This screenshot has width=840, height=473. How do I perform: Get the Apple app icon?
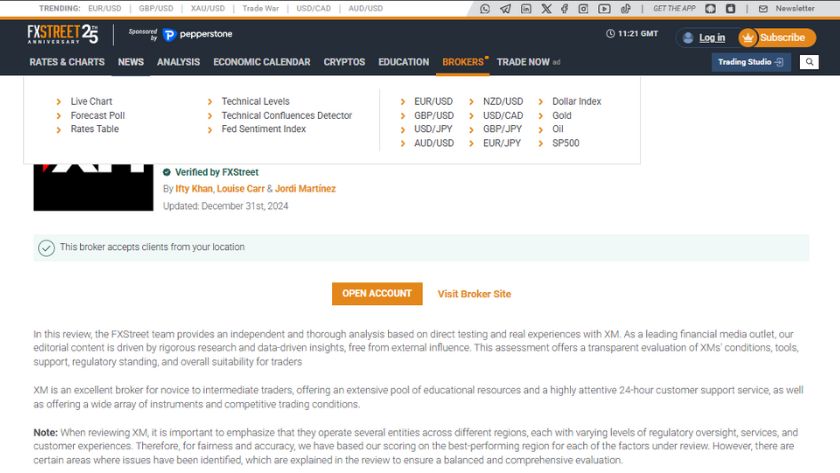pyautogui.click(x=731, y=9)
